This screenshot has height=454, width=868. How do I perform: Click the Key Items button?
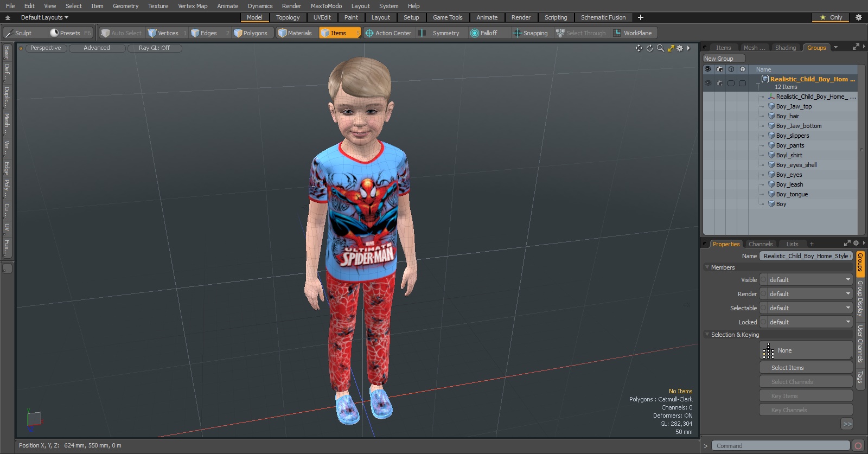pos(806,396)
